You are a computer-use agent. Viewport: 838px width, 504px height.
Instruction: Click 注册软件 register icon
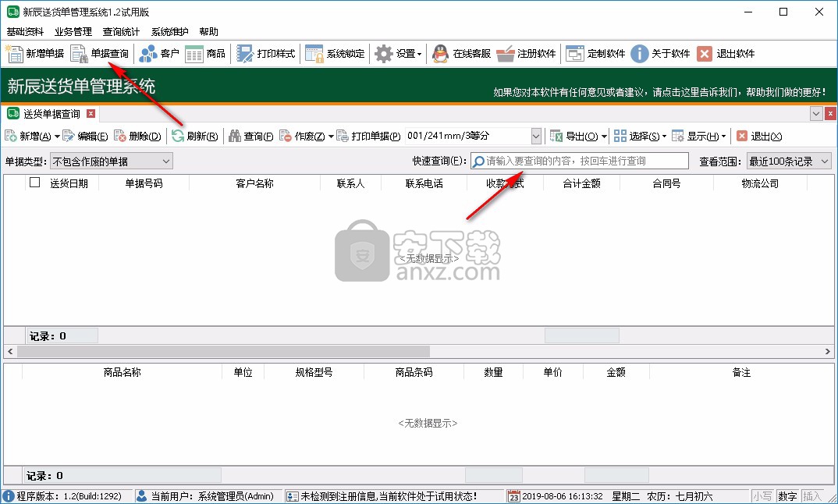tap(505, 54)
